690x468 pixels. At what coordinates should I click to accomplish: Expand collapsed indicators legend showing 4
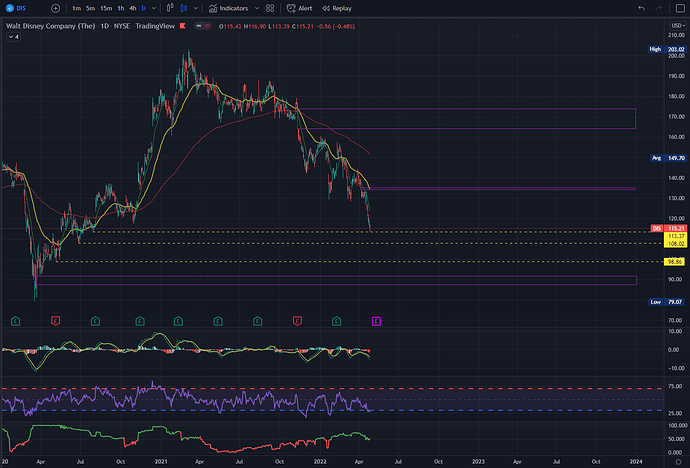[14, 37]
